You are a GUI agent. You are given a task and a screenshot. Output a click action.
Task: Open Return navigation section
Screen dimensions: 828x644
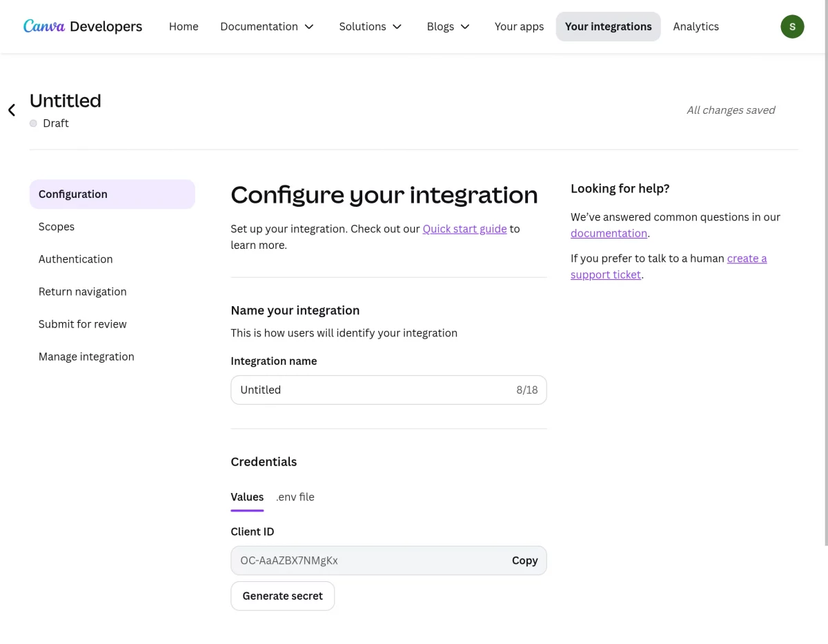click(x=112, y=291)
